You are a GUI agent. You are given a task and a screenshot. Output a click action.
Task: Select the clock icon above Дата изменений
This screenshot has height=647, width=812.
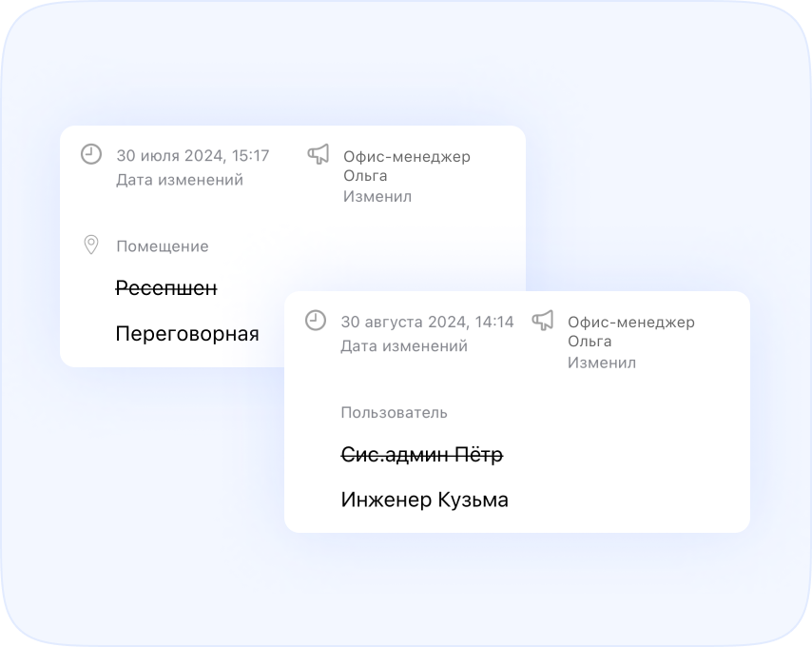coord(92,152)
